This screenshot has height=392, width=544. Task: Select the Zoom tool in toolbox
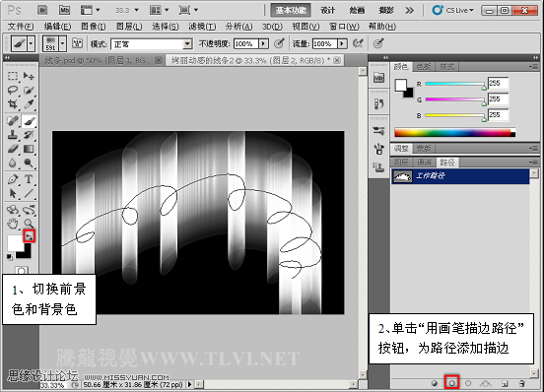click(x=29, y=224)
